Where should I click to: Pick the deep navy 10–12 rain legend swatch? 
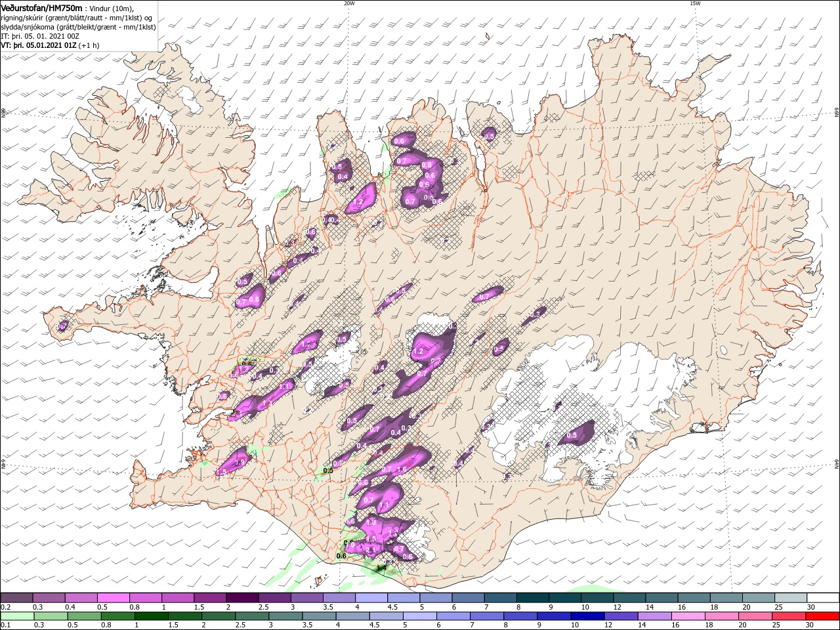tap(587, 616)
